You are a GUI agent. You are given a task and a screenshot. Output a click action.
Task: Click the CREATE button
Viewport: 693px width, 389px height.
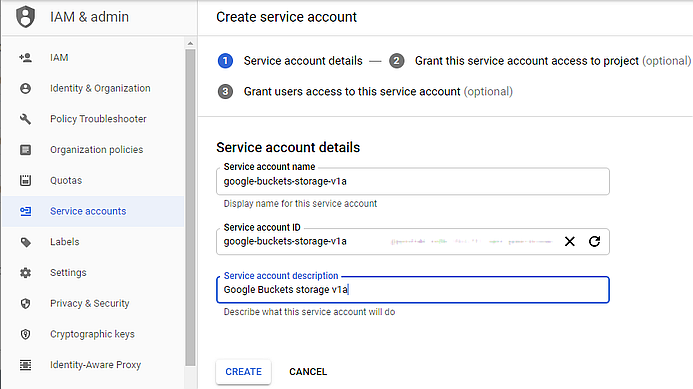point(244,372)
